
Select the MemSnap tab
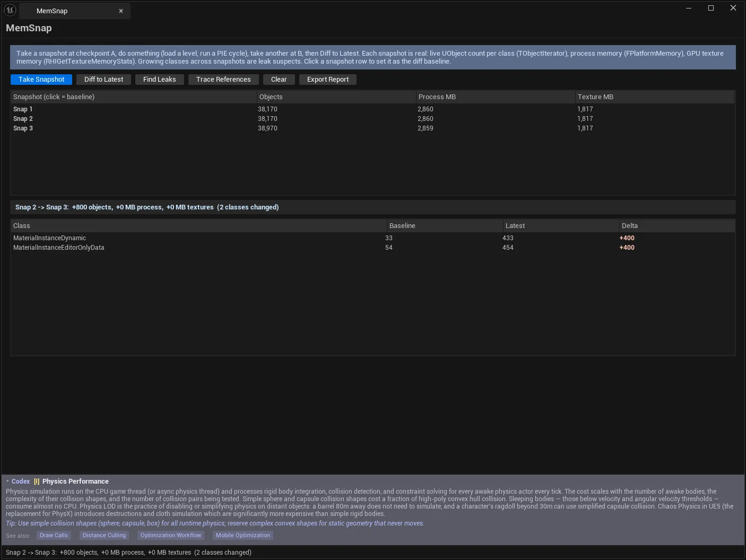point(74,11)
